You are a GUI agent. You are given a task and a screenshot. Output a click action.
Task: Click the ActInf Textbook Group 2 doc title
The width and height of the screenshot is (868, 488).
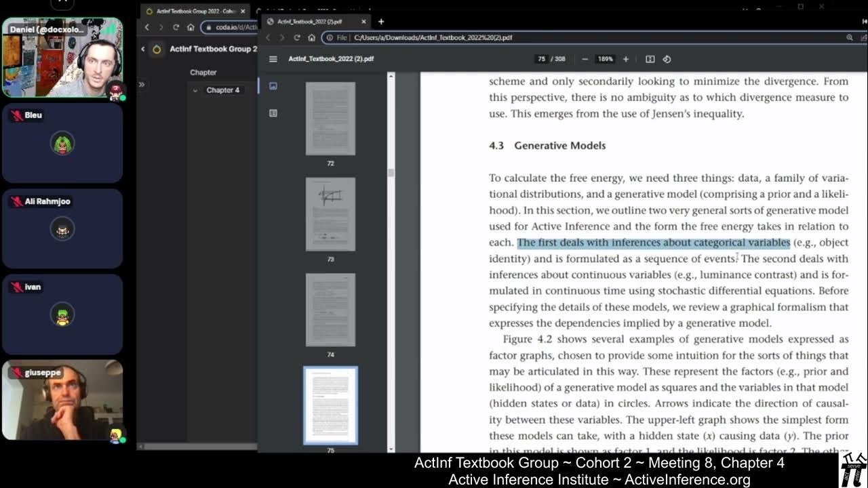coord(214,49)
